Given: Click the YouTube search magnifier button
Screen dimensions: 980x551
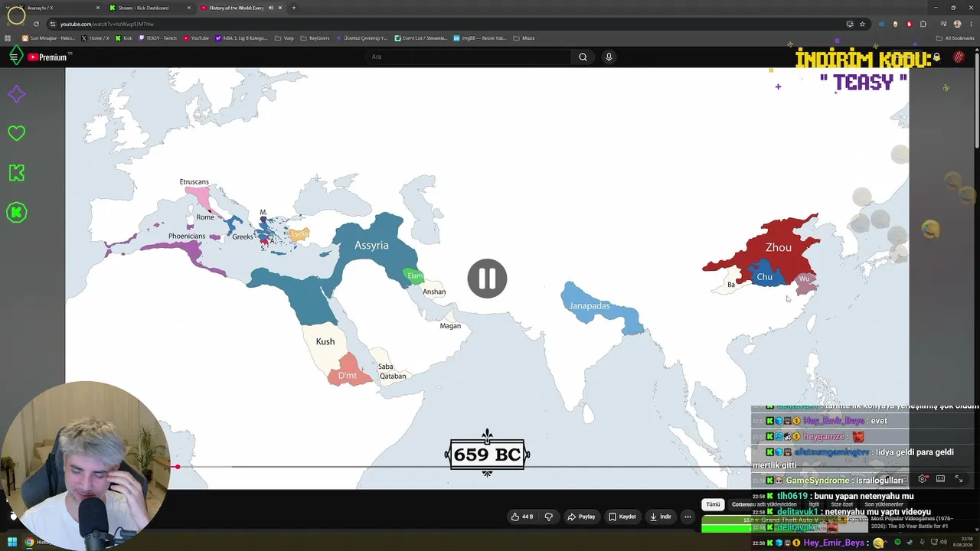Looking at the screenshot, I should point(583,57).
